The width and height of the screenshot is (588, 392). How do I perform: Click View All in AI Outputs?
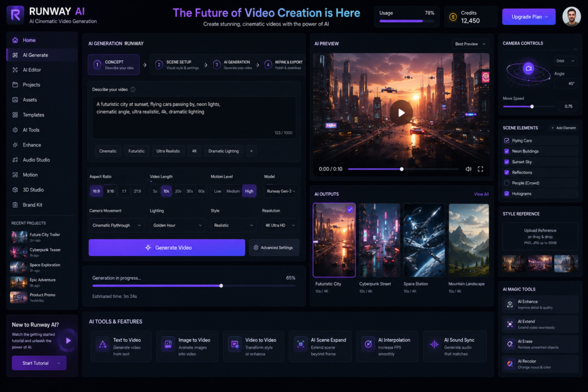[481, 194]
